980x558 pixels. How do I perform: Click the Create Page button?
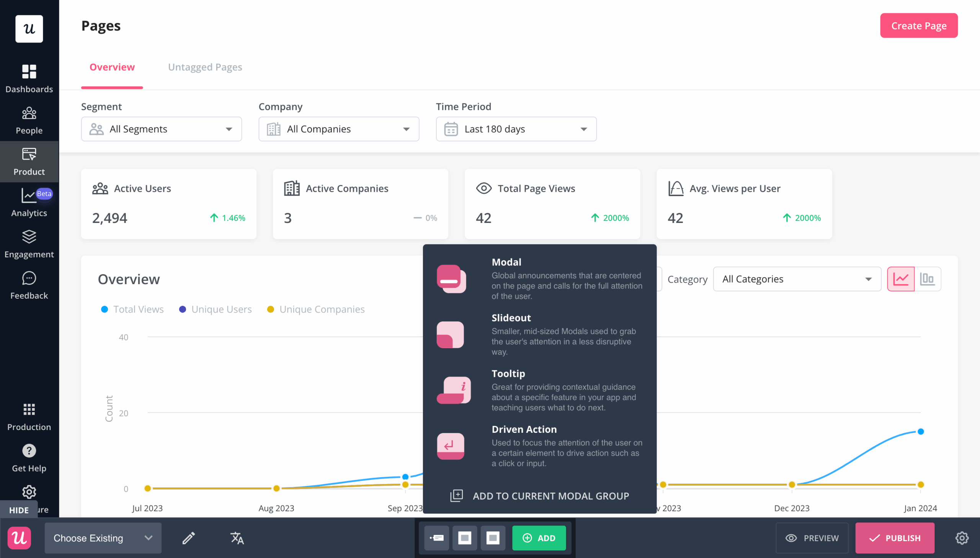(x=919, y=25)
